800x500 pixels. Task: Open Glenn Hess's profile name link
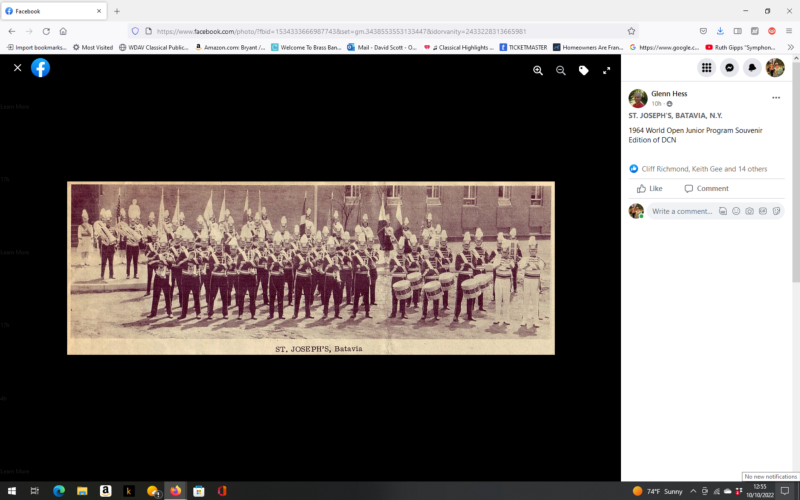coord(669,94)
